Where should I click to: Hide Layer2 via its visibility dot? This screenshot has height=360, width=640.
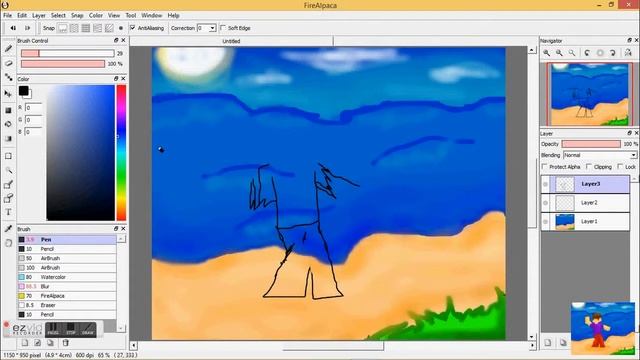(x=545, y=203)
